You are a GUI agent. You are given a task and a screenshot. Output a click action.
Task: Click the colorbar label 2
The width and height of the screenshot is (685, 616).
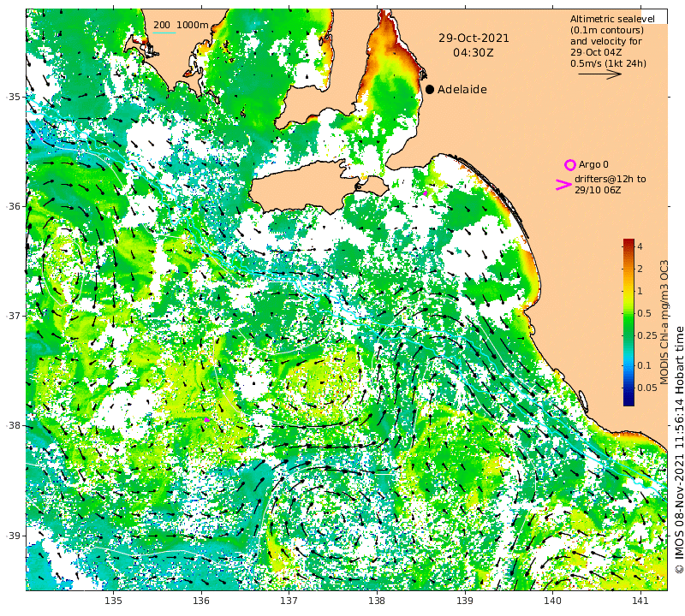tap(640, 269)
